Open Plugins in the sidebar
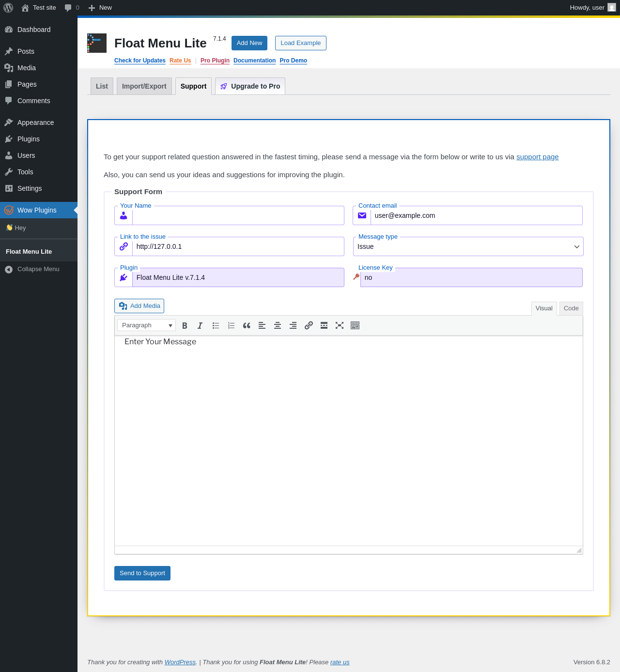This screenshot has height=672, width=620. [39, 139]
